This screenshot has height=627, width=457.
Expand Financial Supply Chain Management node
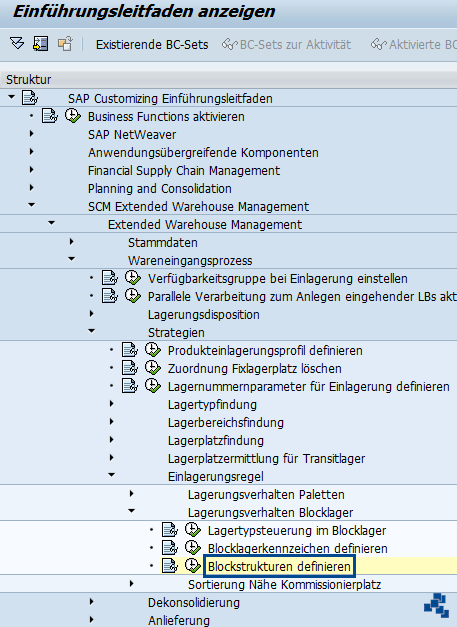(x=32, y=170)
